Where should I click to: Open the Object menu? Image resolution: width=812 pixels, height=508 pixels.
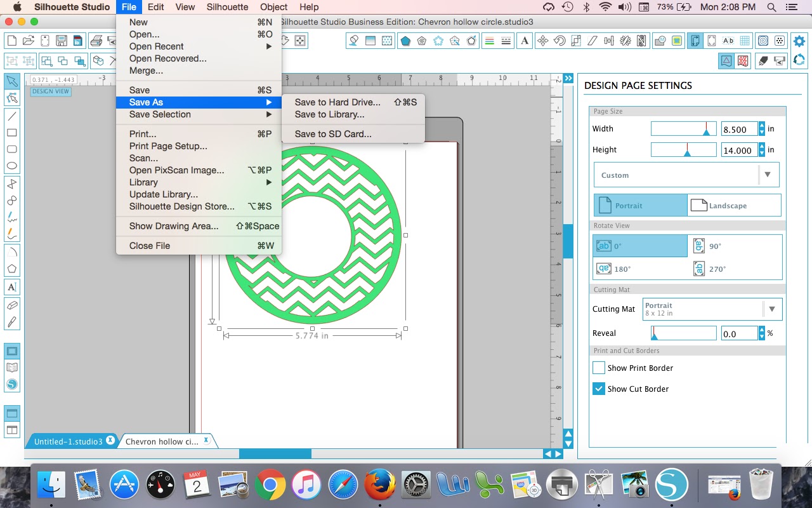tap(273, 7)
